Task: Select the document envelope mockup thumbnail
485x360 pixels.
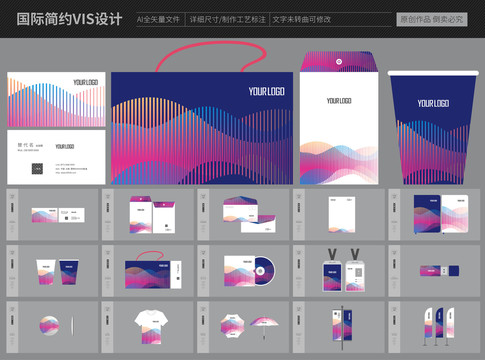Action: (148, 215)
